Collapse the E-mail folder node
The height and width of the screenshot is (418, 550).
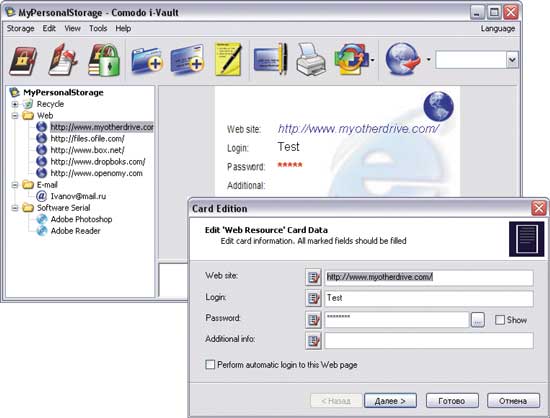point(15,185)
